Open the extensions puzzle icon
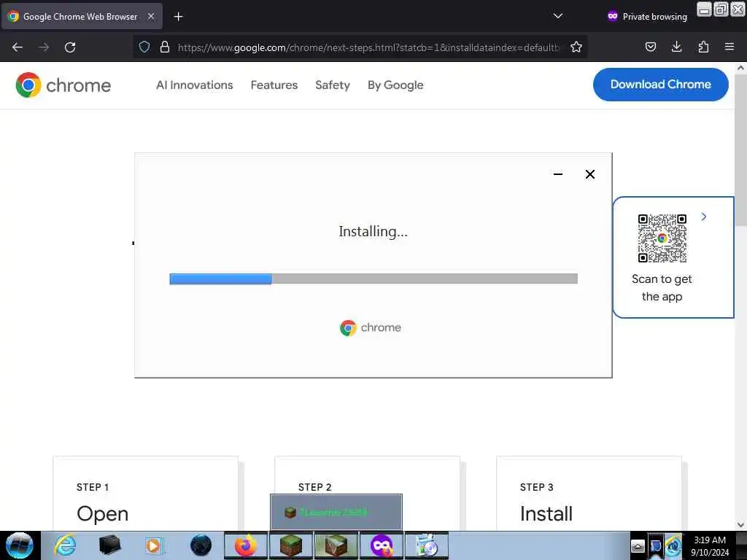The height and width of the screenshot is (560, 747). tap(703, 47)
